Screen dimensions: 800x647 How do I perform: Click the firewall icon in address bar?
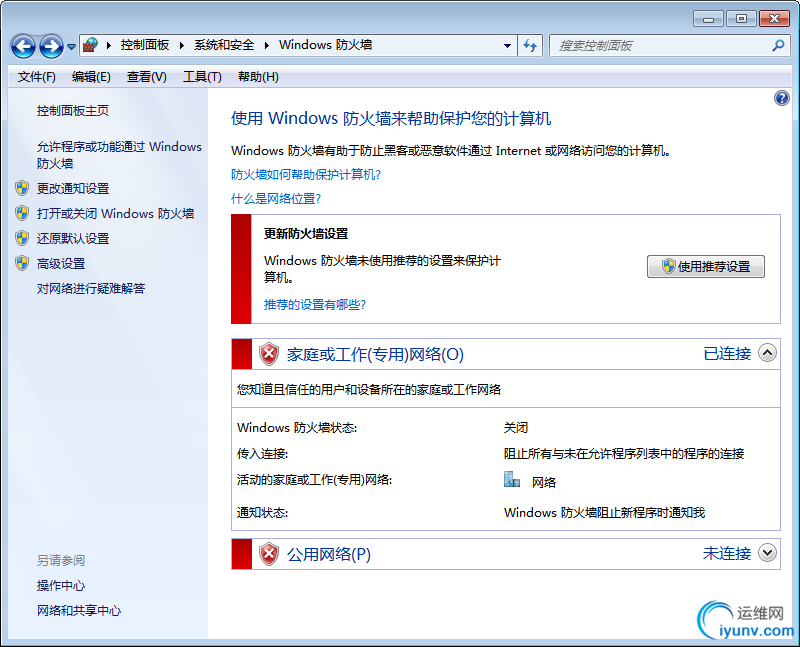91,45
